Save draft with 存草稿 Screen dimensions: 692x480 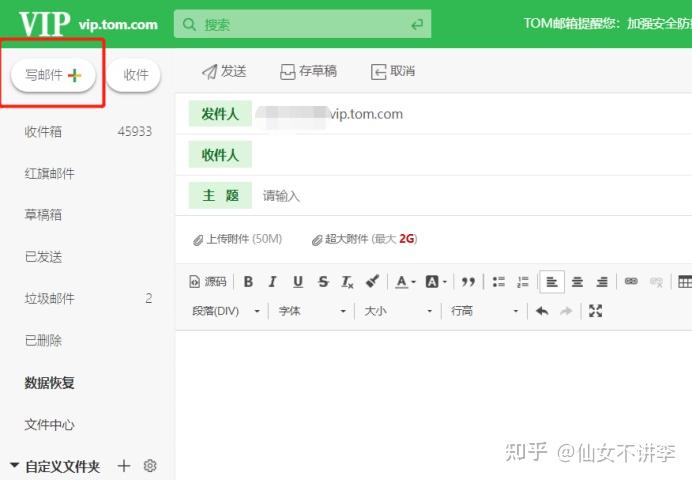[308, 71]
